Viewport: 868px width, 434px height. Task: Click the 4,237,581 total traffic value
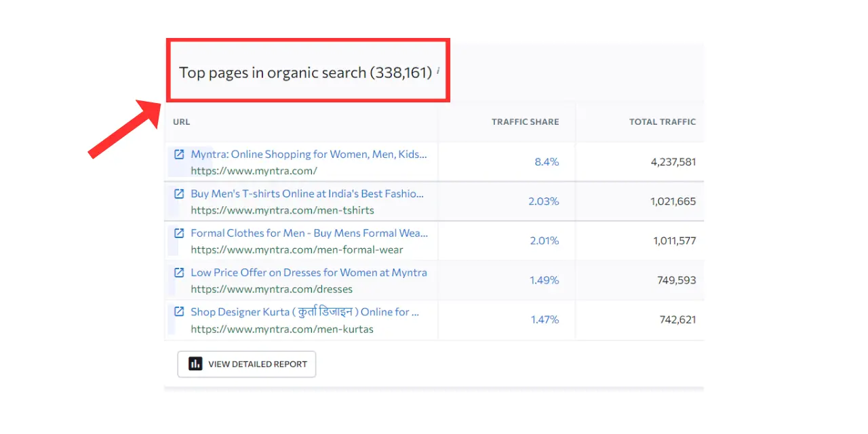[672, 162]
